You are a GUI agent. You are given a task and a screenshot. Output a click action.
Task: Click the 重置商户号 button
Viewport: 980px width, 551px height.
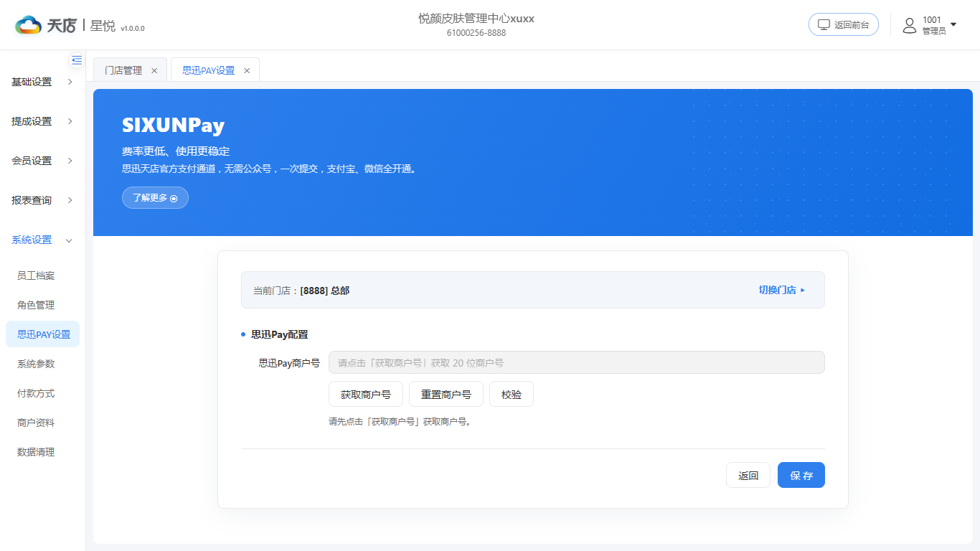tap(446, 395)
